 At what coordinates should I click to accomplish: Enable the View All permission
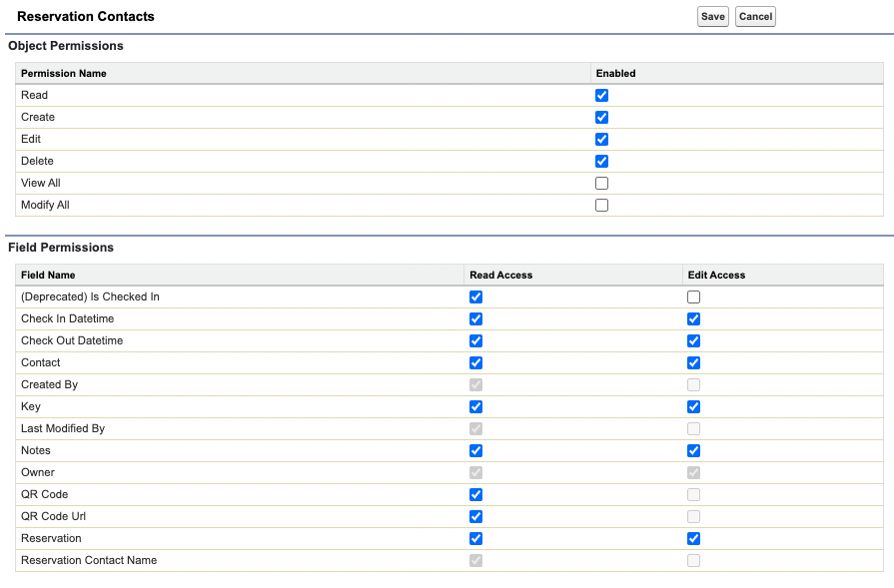tap(601, 184)
